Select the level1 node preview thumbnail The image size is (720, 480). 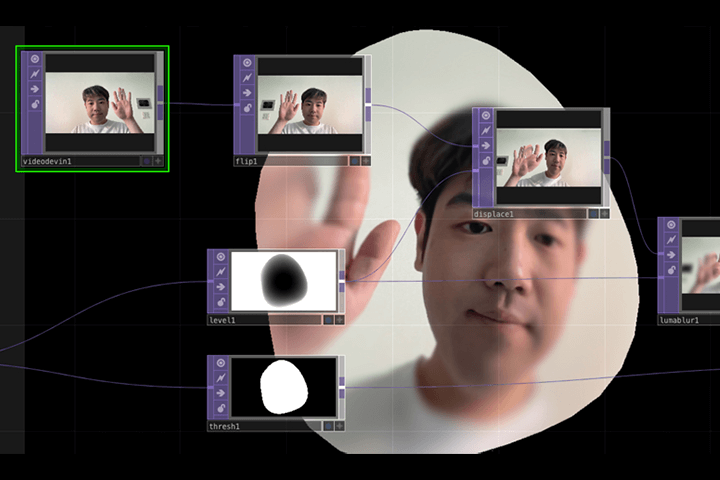(284, 281)
